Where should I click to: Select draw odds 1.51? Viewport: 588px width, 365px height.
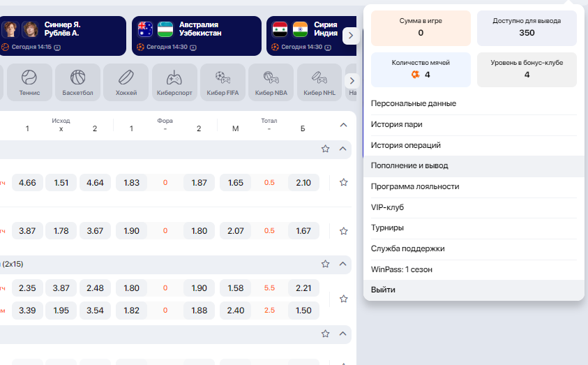[61, 183]
